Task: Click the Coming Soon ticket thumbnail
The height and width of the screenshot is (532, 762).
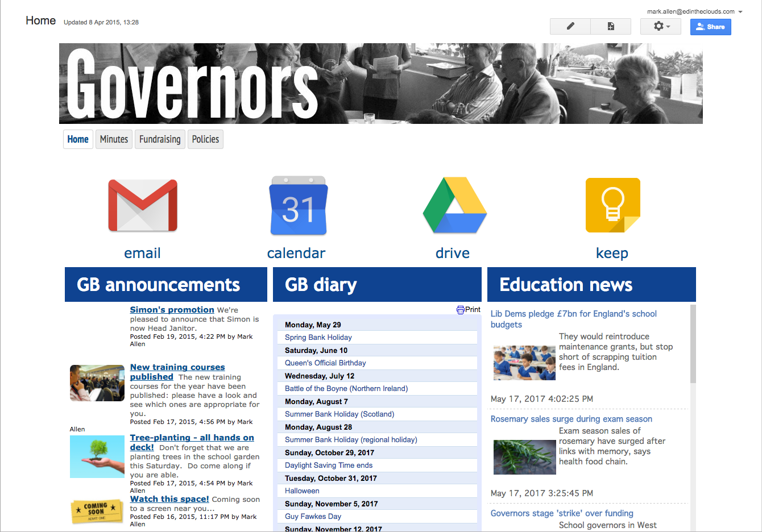Action: [97, 510]
